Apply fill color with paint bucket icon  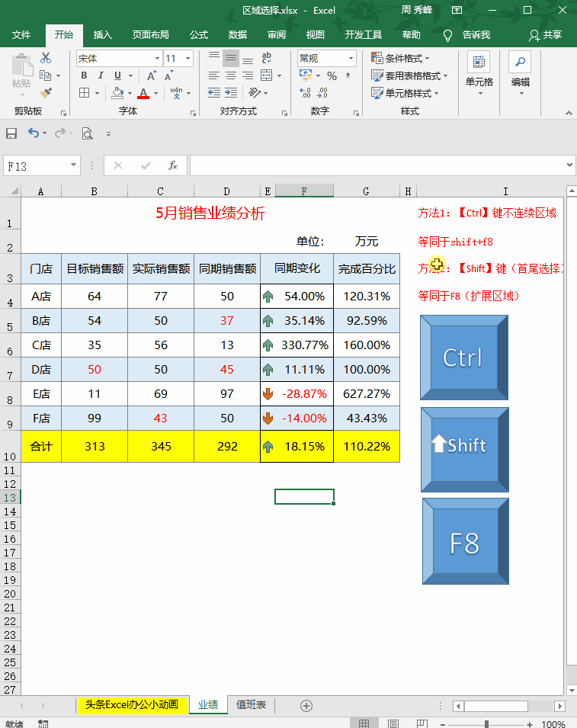click(x=117, y=93)
